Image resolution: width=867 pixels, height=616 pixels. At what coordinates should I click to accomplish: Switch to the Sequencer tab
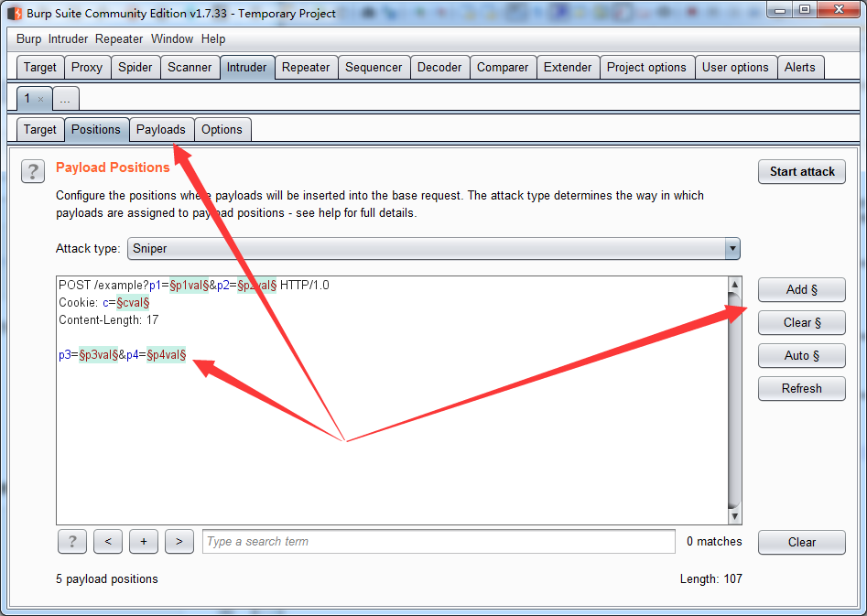tap(374, 68)
